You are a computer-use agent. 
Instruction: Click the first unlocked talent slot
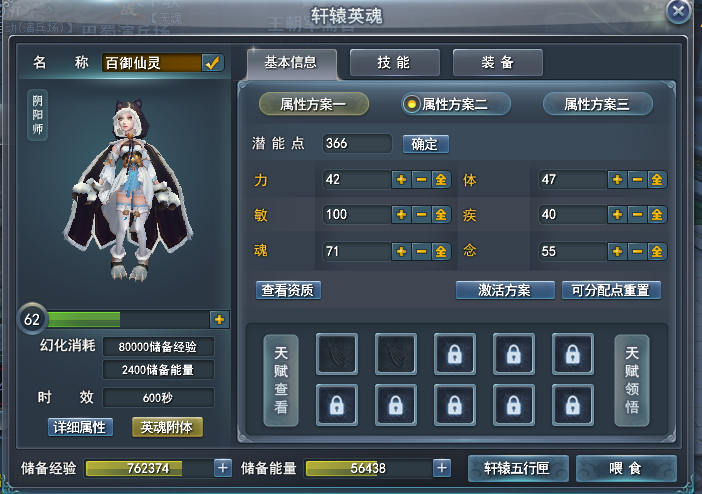click(337, 354)
